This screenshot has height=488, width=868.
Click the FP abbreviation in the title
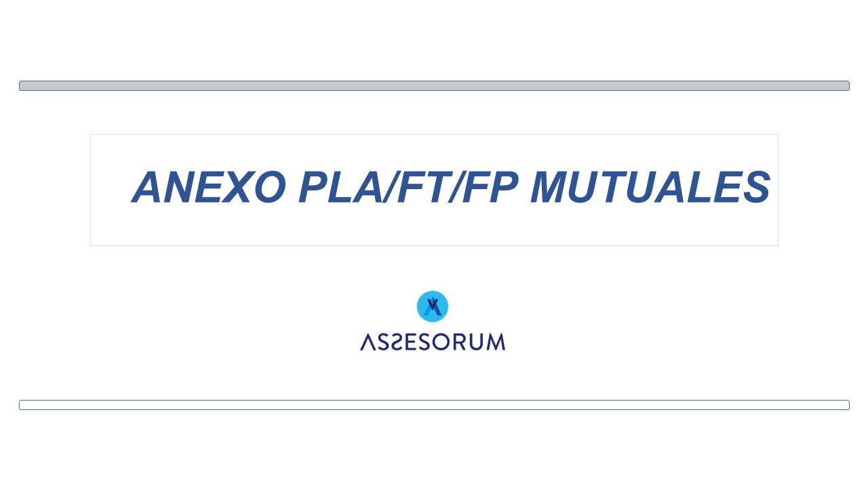point(488,187)
